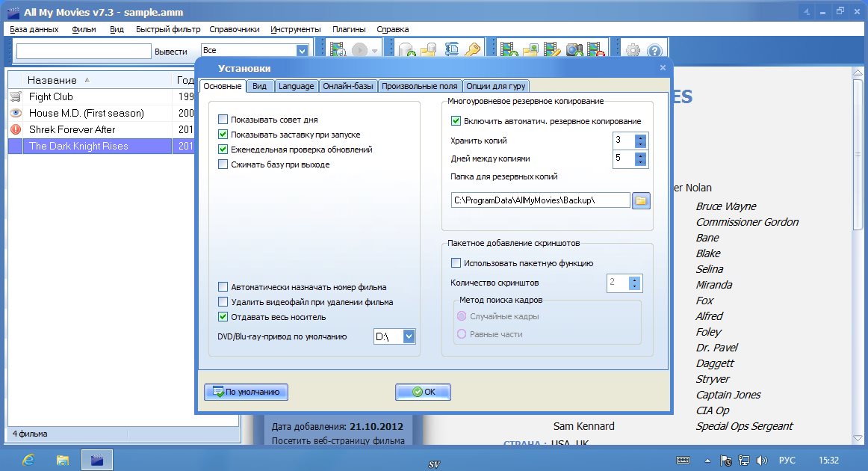Click the По умолчанию button
The image size is (868, 471).
(246, 392)
